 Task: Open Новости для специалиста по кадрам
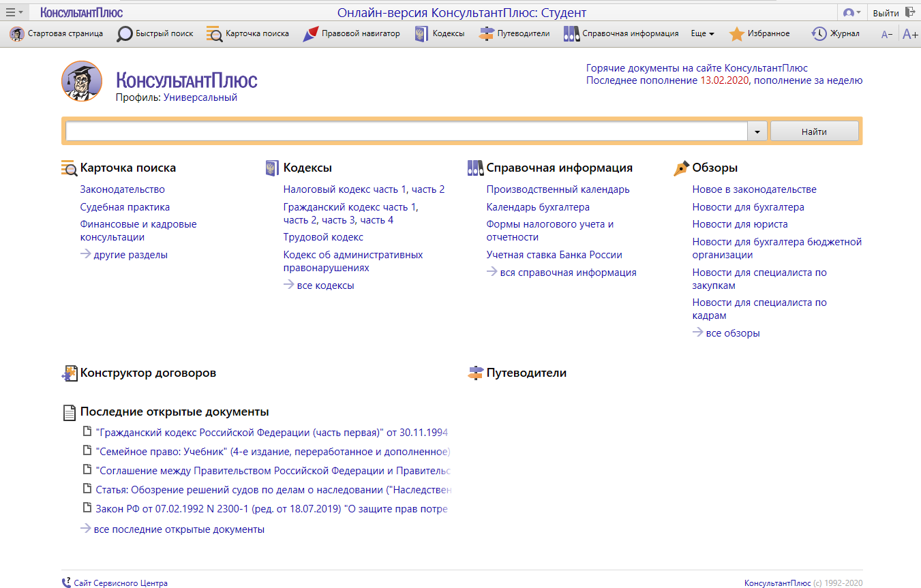(759, 309)
